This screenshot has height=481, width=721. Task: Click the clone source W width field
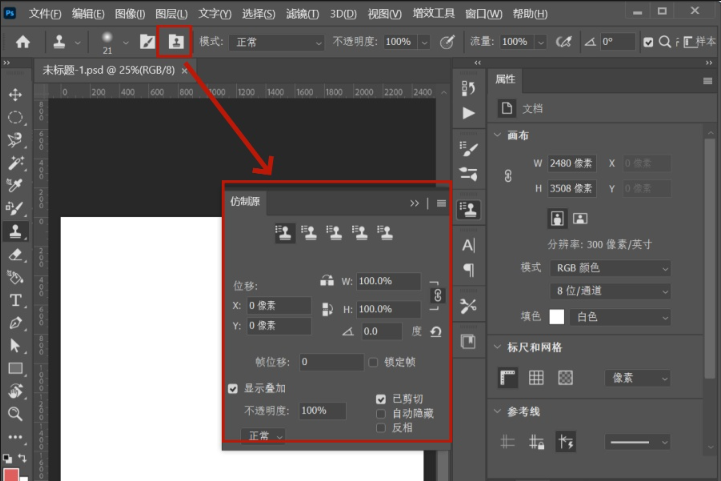(x=388, y=281)
